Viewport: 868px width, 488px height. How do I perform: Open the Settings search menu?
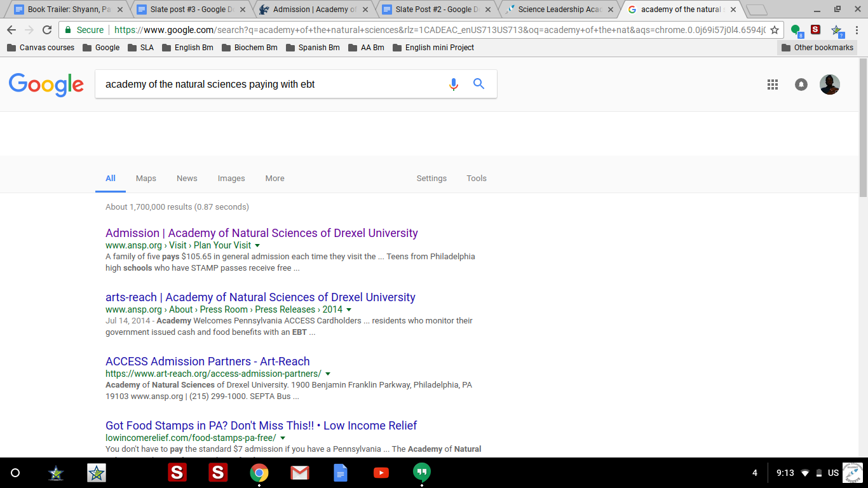coord(431,179)
